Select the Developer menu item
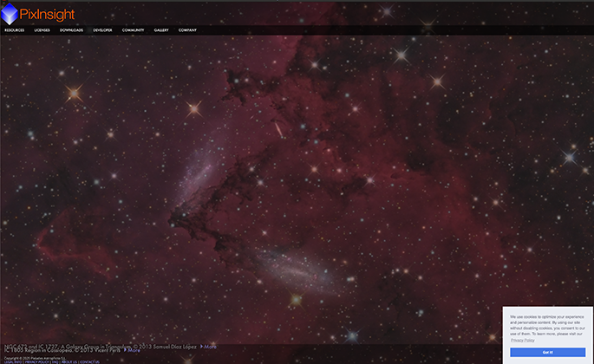Image resolution: width=594 pixels, height=364 pixels. [102, 30]
